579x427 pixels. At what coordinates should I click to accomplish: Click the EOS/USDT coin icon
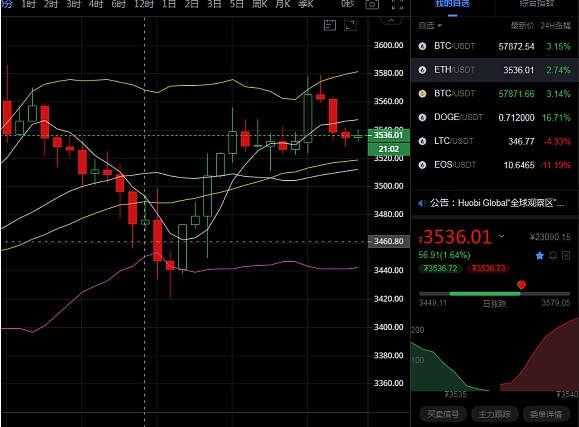click(422, 165)
